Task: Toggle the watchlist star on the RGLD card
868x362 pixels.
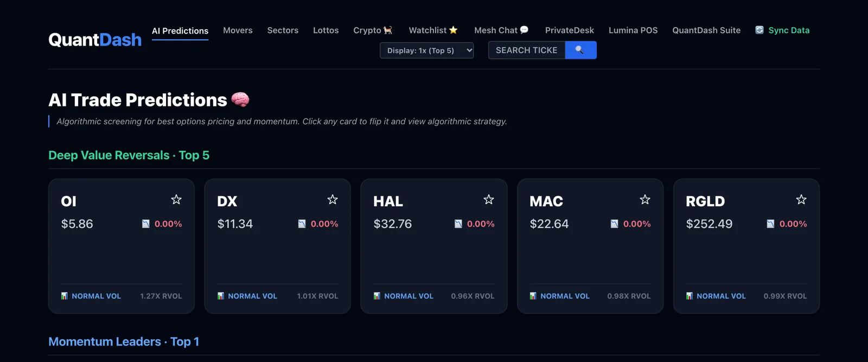Action: click(801, 200)
